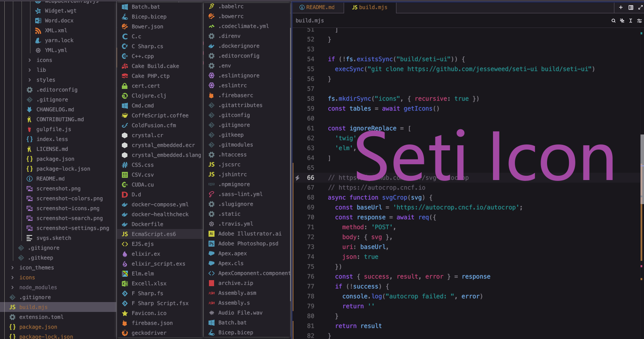Open the inline assist sparkle icon
The height and width of the screenshot is (339, 644).
point(622,21)
